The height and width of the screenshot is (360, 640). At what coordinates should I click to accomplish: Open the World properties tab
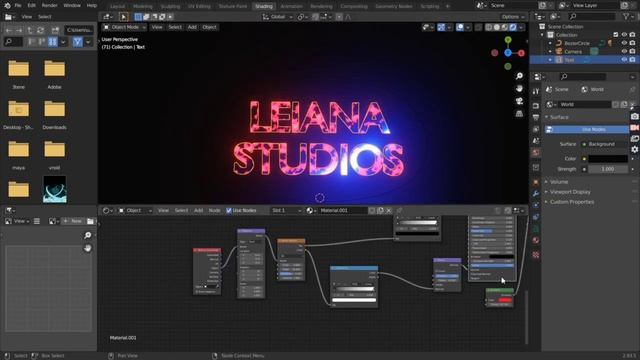536,152
